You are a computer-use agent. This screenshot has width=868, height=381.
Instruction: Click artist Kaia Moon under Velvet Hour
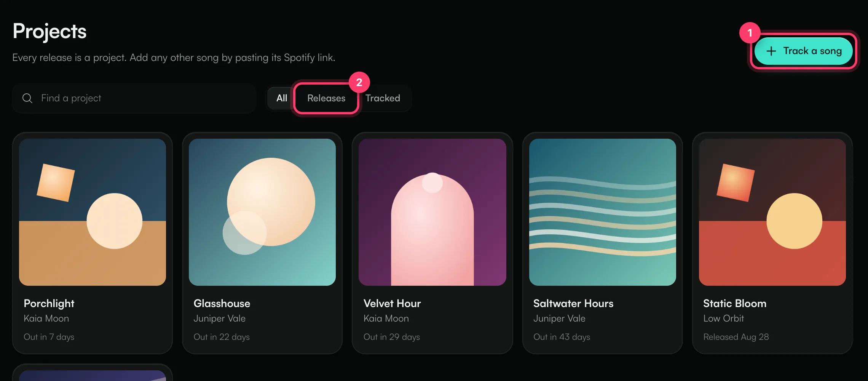[386, 319]
